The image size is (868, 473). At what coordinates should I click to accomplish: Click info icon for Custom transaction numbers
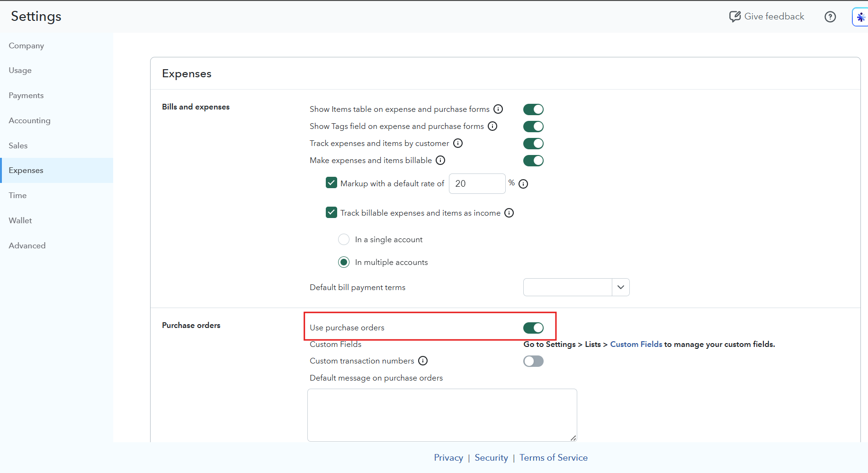tap(423, 361)
